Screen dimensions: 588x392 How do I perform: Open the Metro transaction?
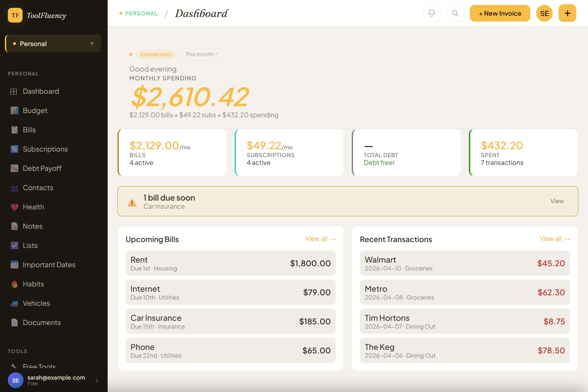(x=465, y=292)
